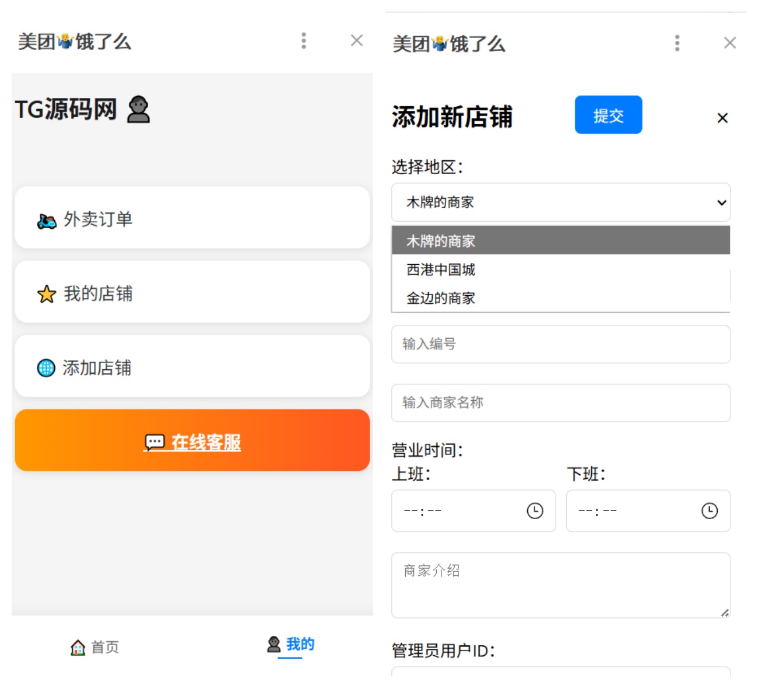
Task: Open the right panel's three-dot menu
Action: pos(677,43)
